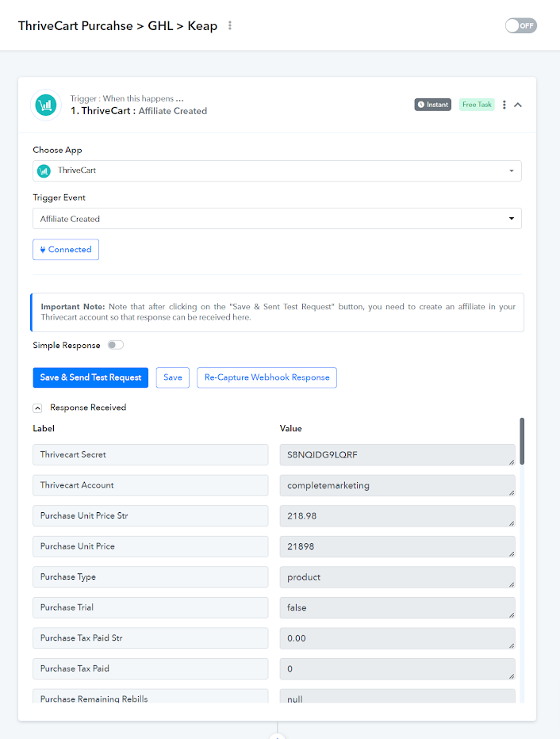This screenshot has width=560, height=739.
Task: Open the Trigger Event dropdown
Action: (x=277, y=219)
